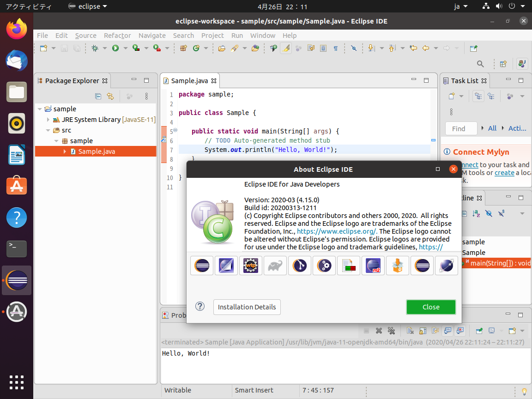Toggle Hide Fields in Outline view

489,213
